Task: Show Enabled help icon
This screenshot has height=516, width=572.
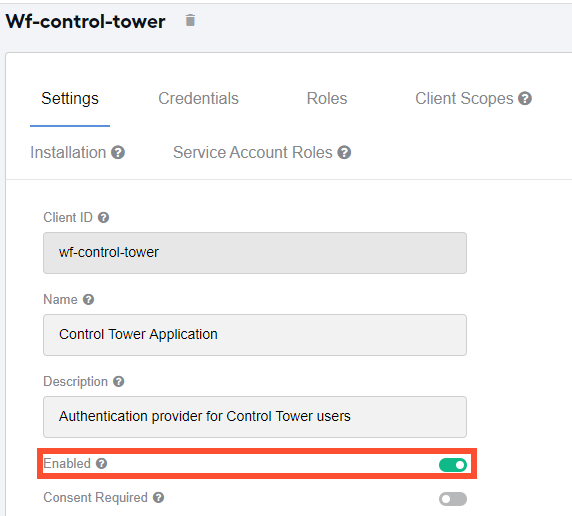Action: tap(101, 463)
